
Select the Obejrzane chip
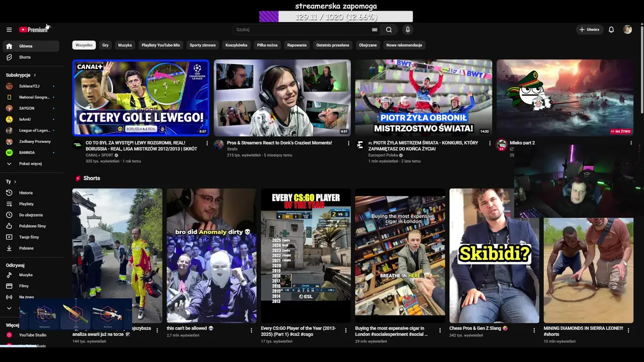coord(368,45)
